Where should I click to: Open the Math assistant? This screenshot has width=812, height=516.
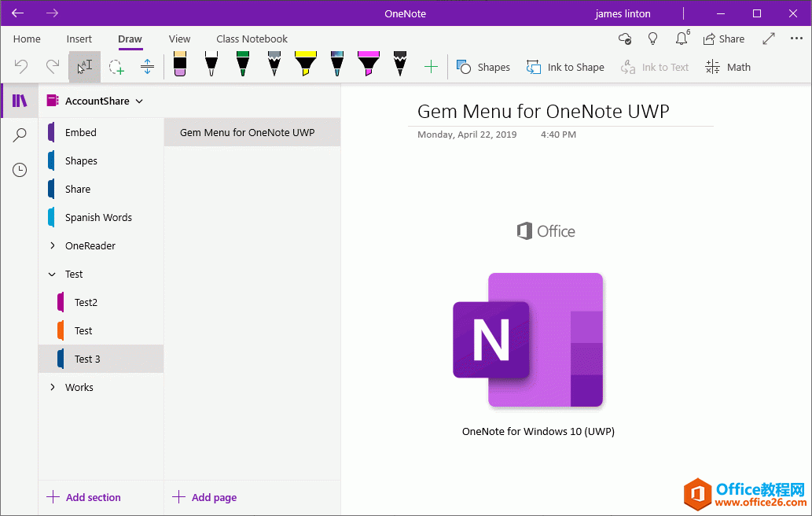(x=726, y=67)
